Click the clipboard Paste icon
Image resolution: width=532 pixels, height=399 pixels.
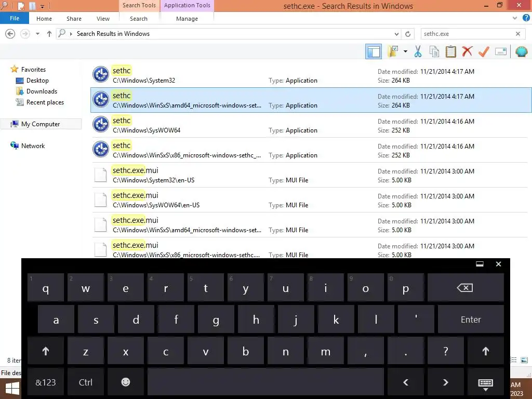(450, 51)
